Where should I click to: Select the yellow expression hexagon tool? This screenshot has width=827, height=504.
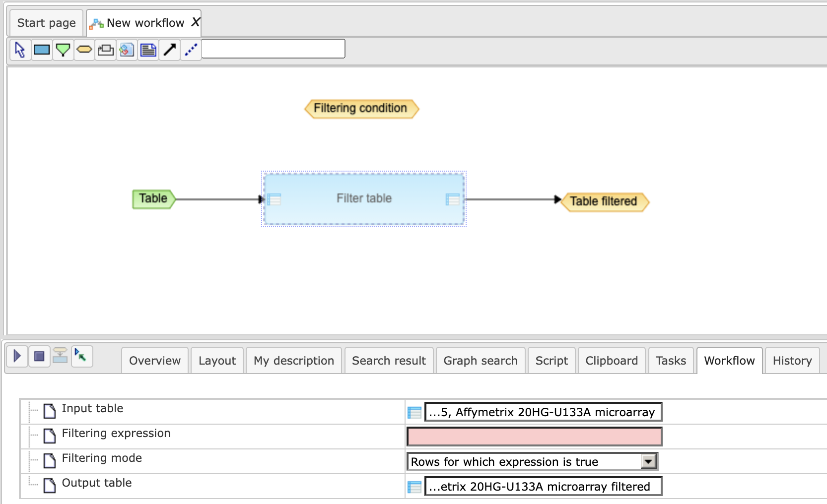pyautogui.click(x=84, y=50)
